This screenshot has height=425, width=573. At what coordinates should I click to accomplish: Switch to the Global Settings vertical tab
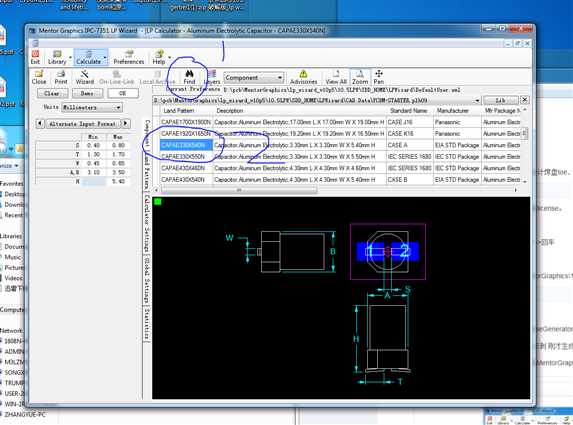click(x=146, y=280)
